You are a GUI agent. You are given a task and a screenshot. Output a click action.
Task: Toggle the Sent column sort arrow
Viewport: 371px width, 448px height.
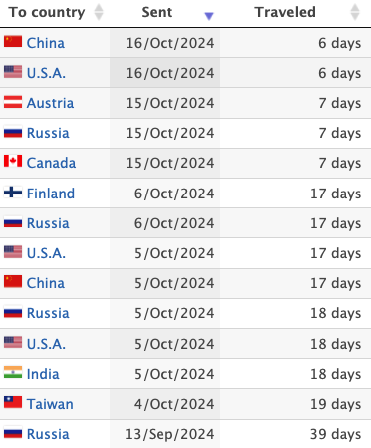point(209,16)
